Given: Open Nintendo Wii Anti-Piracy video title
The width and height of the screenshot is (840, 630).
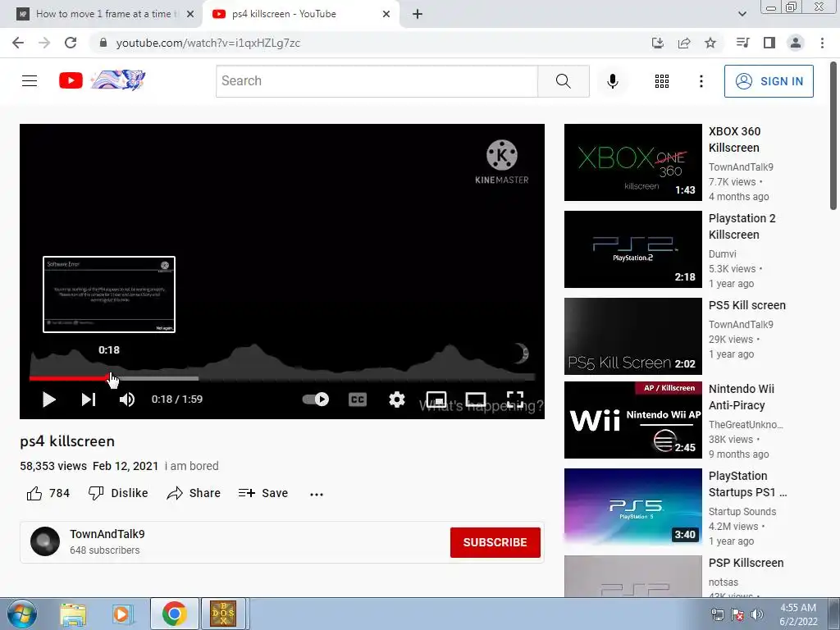Looking at the screenshot, I should pyautogui.click(x=742, y=397).
